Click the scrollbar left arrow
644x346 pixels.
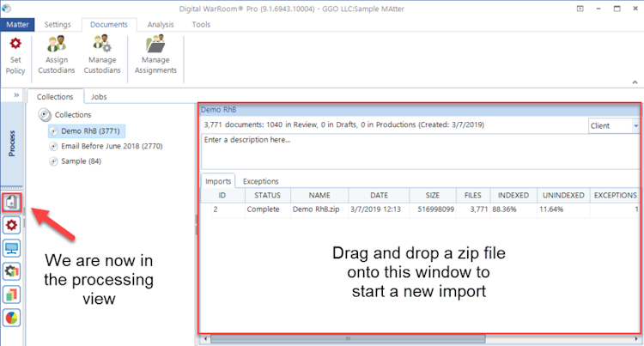205,339
